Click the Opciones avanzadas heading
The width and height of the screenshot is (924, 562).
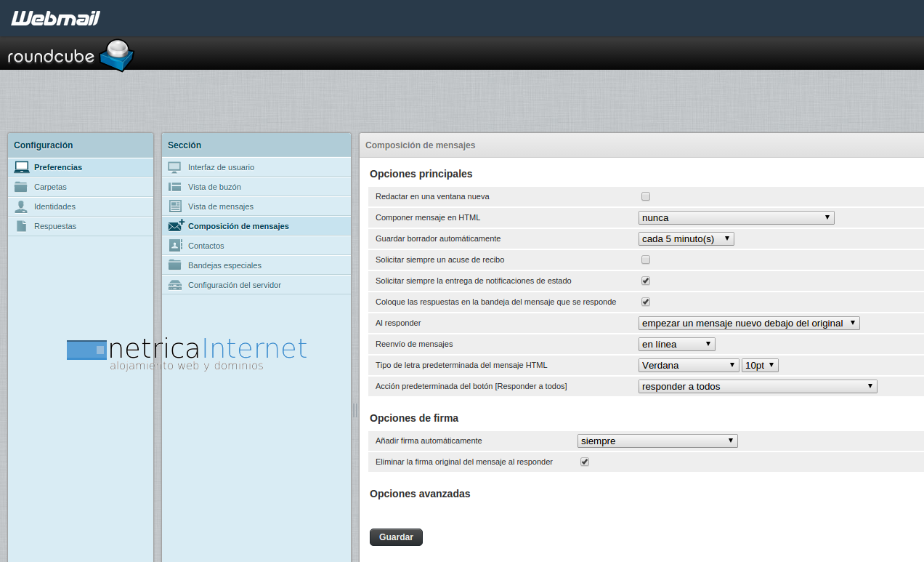(420, 494)
